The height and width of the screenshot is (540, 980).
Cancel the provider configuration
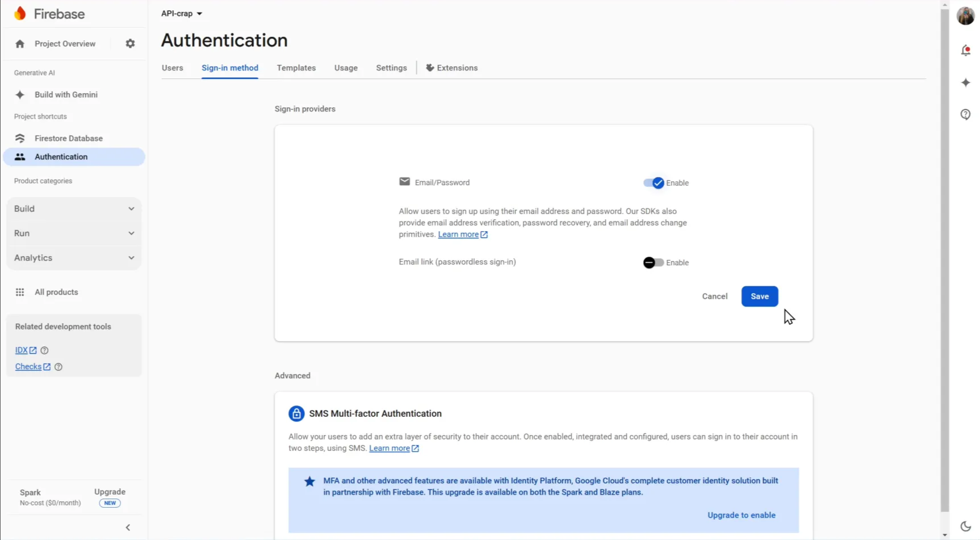[x=715, y=296]
